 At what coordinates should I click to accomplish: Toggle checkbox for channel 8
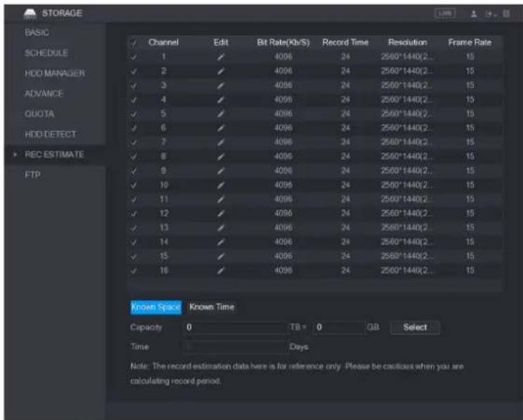point(133,157)
